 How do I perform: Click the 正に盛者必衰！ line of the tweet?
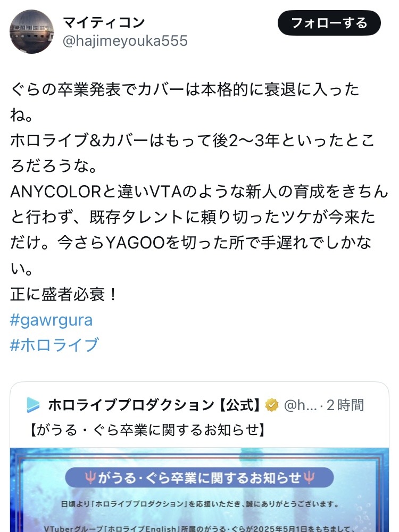tap(64, 294)
